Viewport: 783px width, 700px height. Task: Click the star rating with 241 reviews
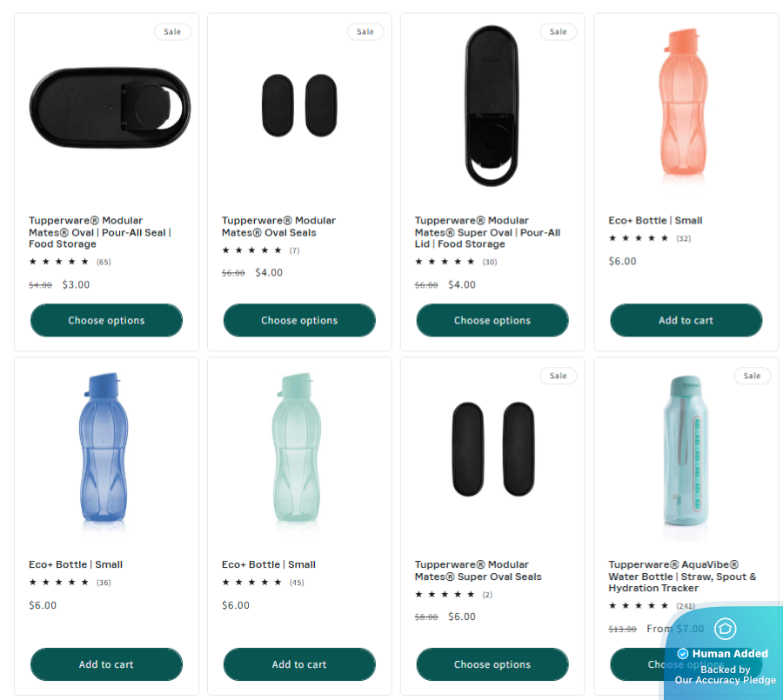639,606
